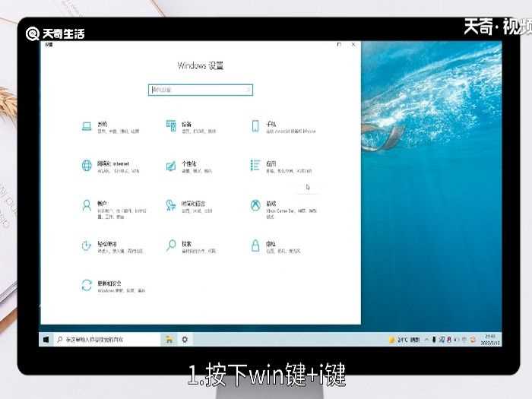Click the 24°C weather text
Viewport: 532px width, 399px height.
[402, 340]
